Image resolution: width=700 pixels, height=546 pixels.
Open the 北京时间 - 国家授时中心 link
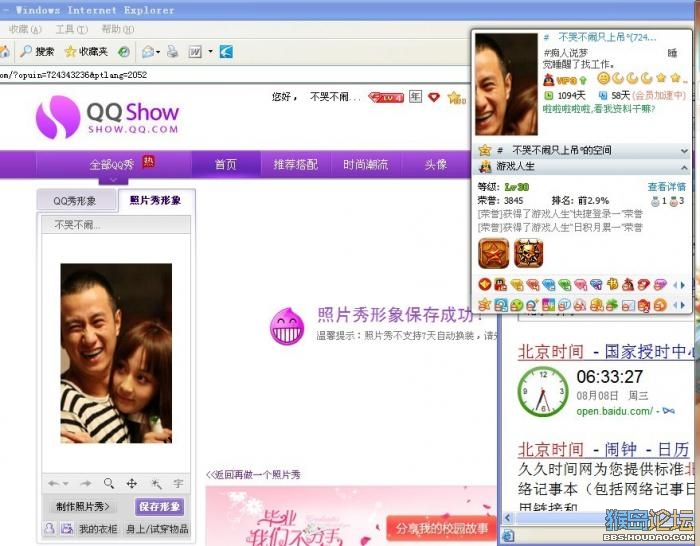tap(607, 352)
